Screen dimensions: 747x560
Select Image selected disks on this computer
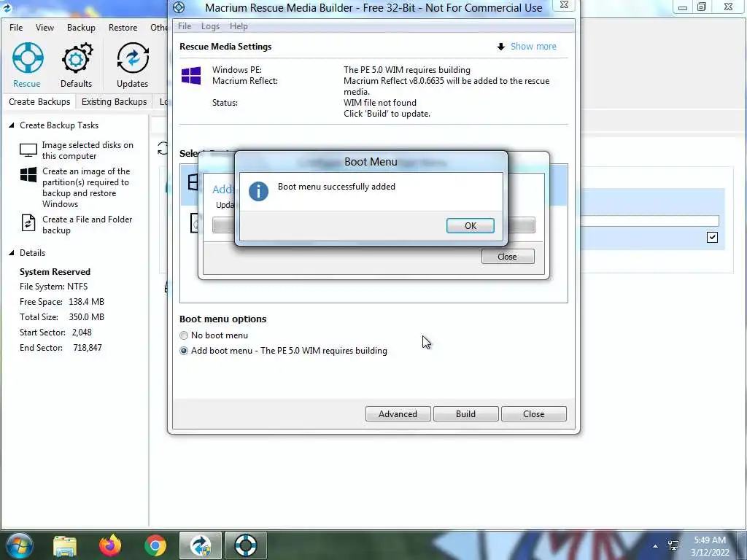(x=88, y=150)
